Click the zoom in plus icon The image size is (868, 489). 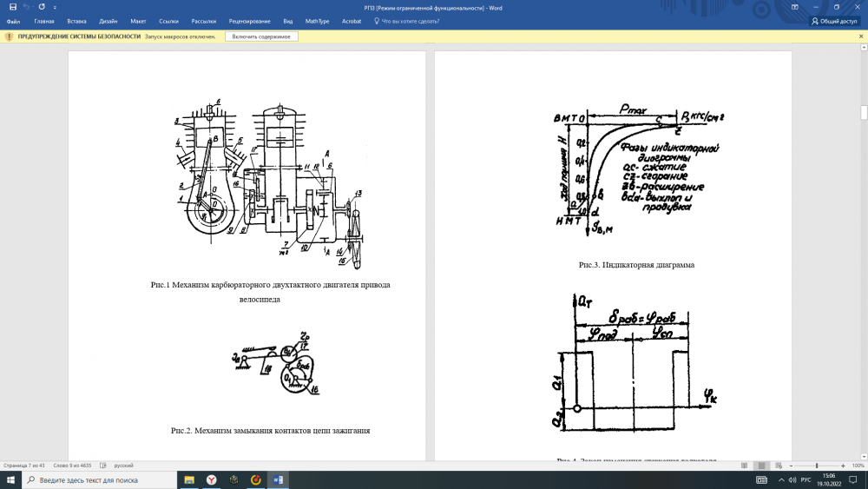843,466
